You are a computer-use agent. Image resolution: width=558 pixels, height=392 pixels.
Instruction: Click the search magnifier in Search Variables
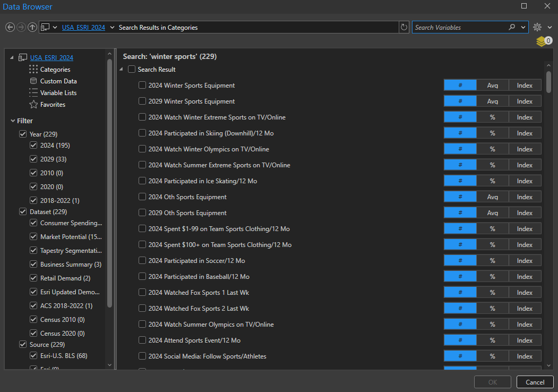click(x=511, y=27)
